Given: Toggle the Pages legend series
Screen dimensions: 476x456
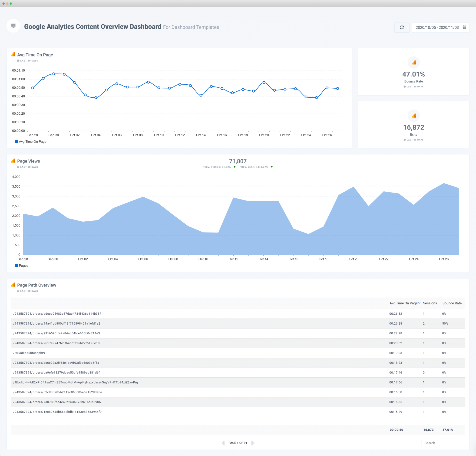Looking at the screenshot, I should click(x=23, y=266).
